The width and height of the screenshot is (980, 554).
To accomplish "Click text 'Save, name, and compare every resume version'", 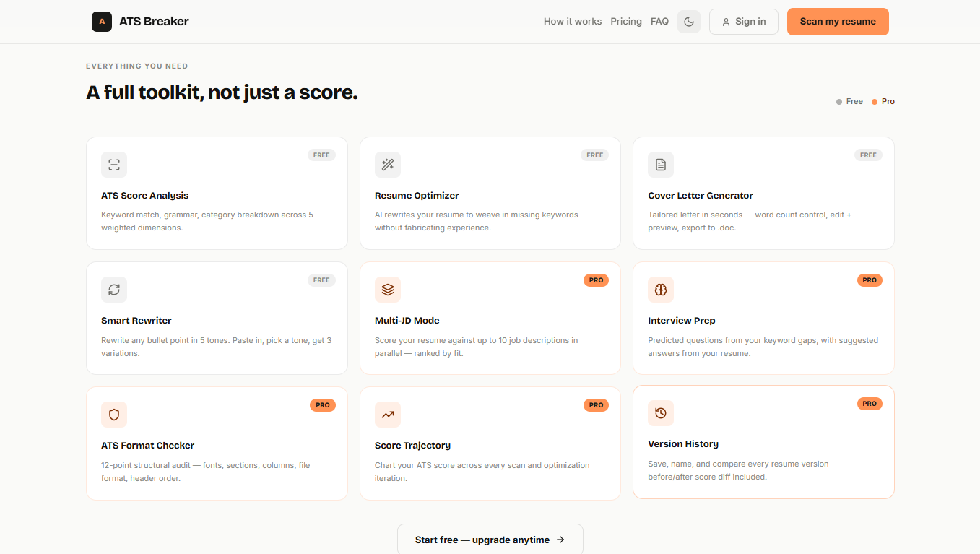I will coord(738,464).
